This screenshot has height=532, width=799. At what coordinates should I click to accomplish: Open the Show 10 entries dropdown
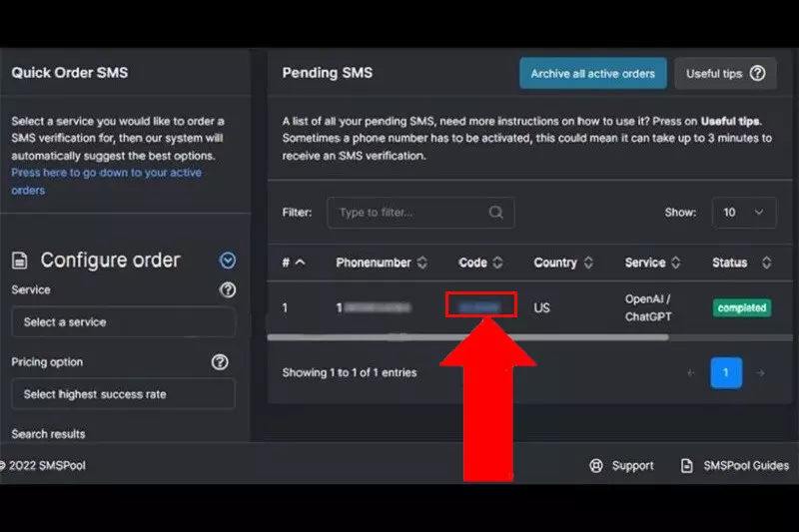coord(743,213)
